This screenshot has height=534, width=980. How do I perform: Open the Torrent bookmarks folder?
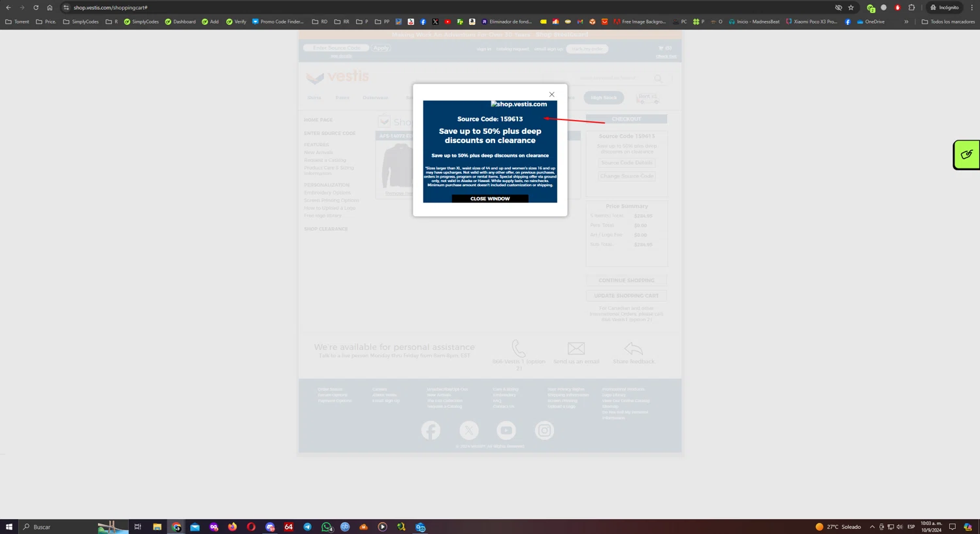pyautogui.click(x=18, y=22)
